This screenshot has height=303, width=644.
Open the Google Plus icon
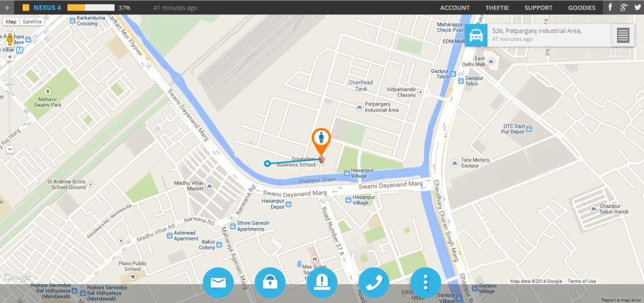[x=624, y=7]
